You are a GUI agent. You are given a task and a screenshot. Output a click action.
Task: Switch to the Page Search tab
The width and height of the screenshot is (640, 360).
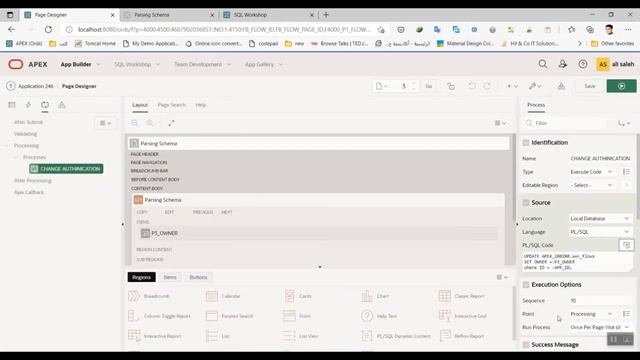point(171,105)
